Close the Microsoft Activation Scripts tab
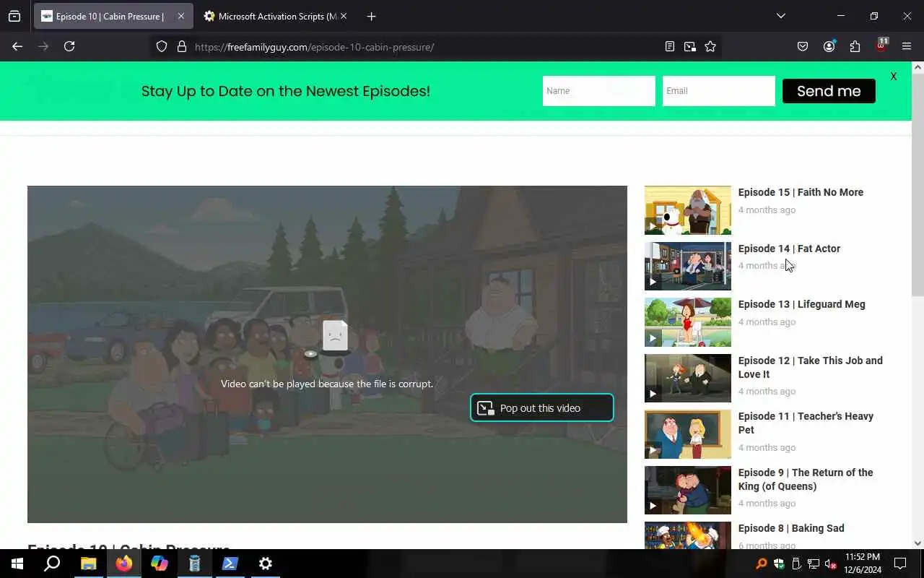 click(343, 16)
